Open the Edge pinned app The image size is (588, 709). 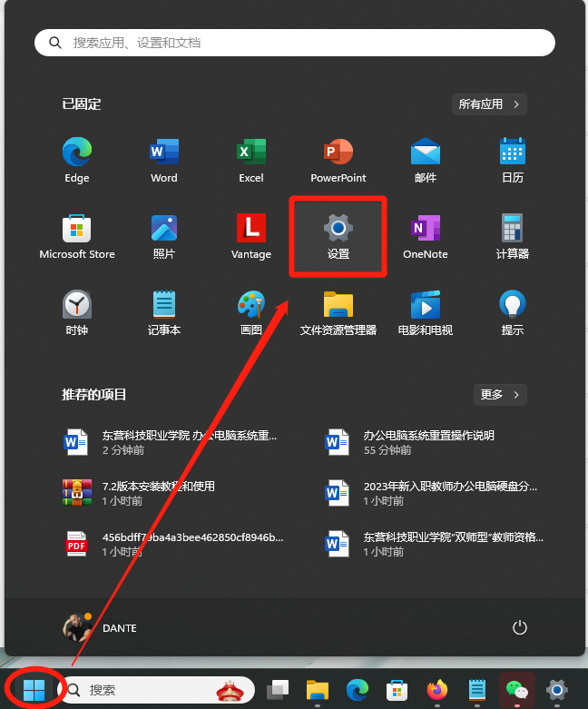coord(77,160)
